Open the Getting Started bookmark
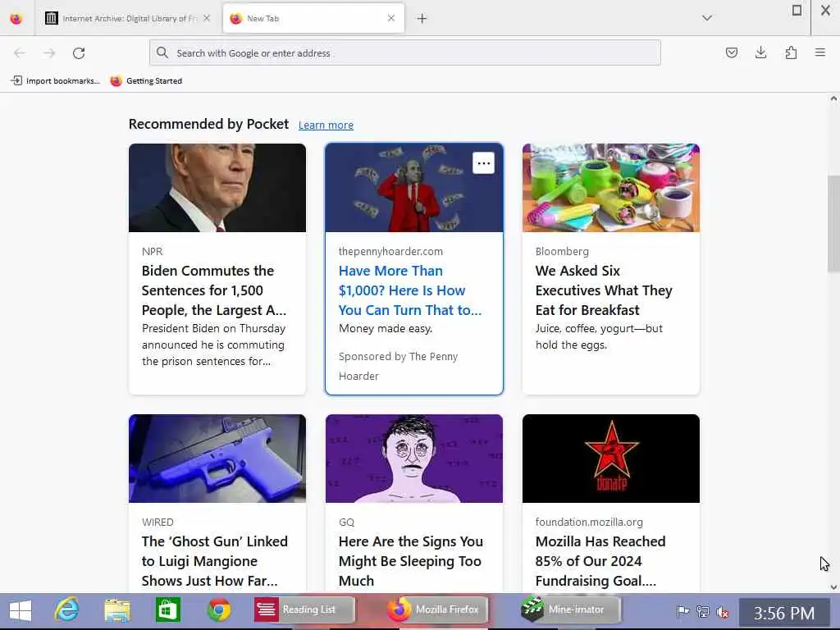The image size is (840, 630). coord(146,81)
